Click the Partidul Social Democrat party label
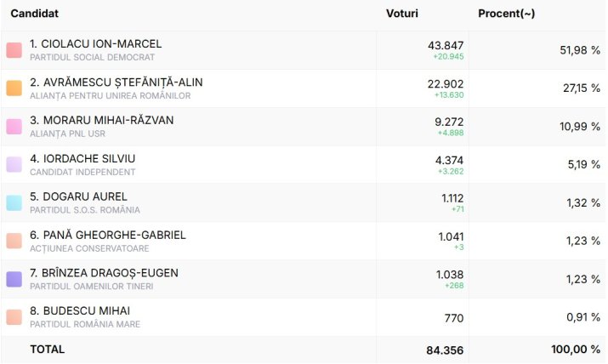The width and height of the screenshot is (608, 364). (x=92, y=58)
